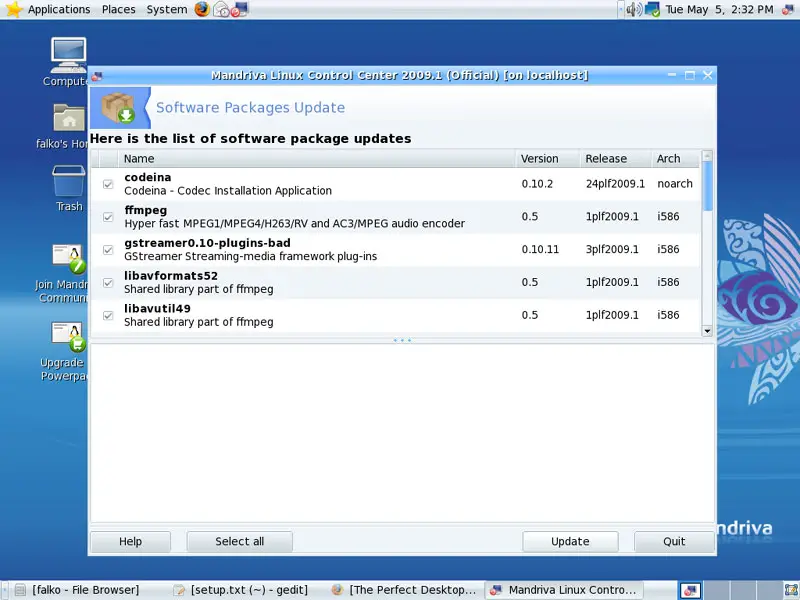Click the Release column header
The width and height of the screenshot is (800, 600).
tap(616, 159)
